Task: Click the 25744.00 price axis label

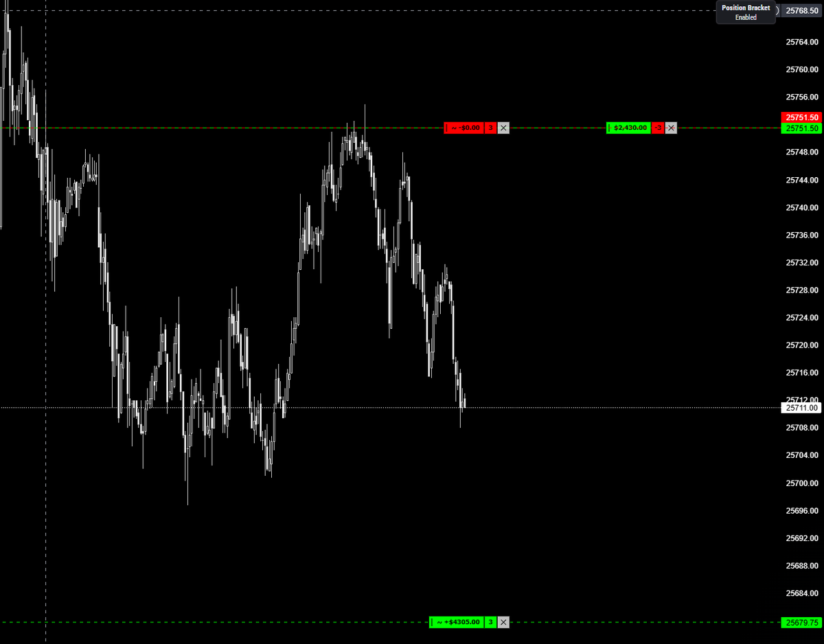Action: [801, 180]
